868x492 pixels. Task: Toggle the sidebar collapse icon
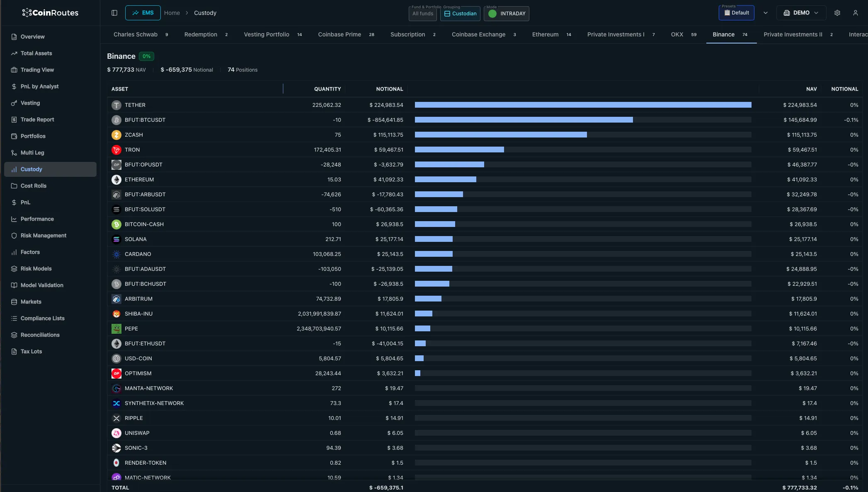[x=114, y=13]
